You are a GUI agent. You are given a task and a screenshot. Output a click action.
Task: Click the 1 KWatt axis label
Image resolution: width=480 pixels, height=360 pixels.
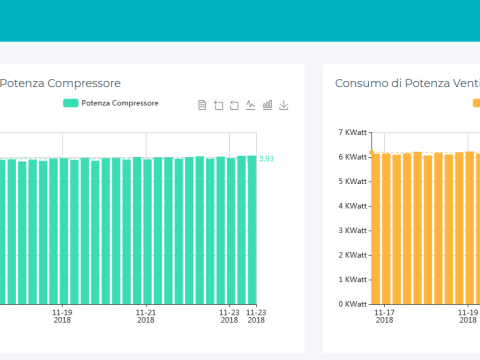[x=353, y=279]
